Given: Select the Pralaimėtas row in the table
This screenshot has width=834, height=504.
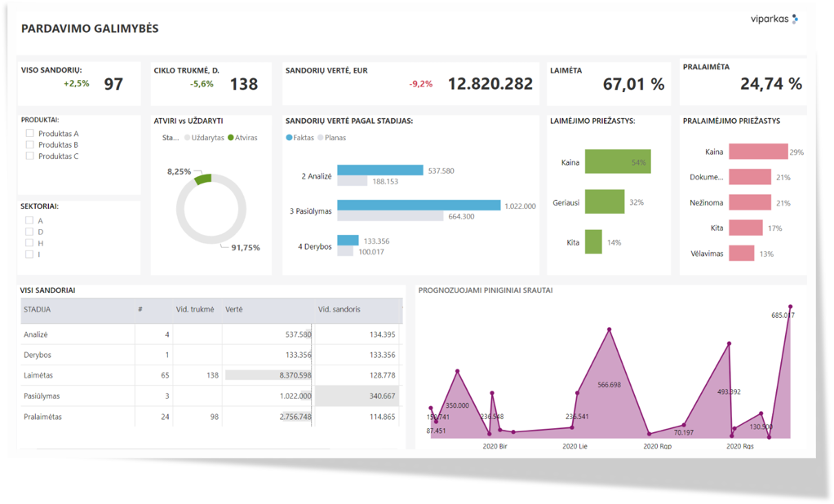Looking at the screenshot, I should coord(42,417).
